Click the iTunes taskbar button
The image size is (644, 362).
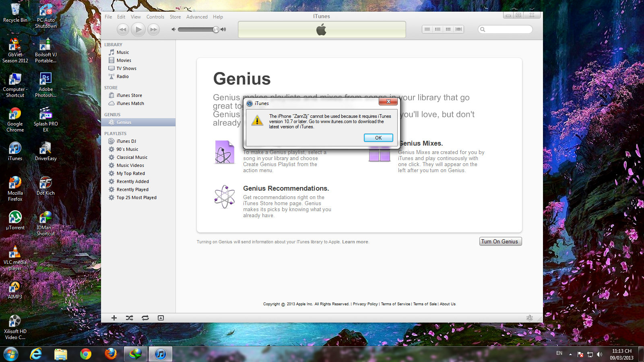pos(161,354)
